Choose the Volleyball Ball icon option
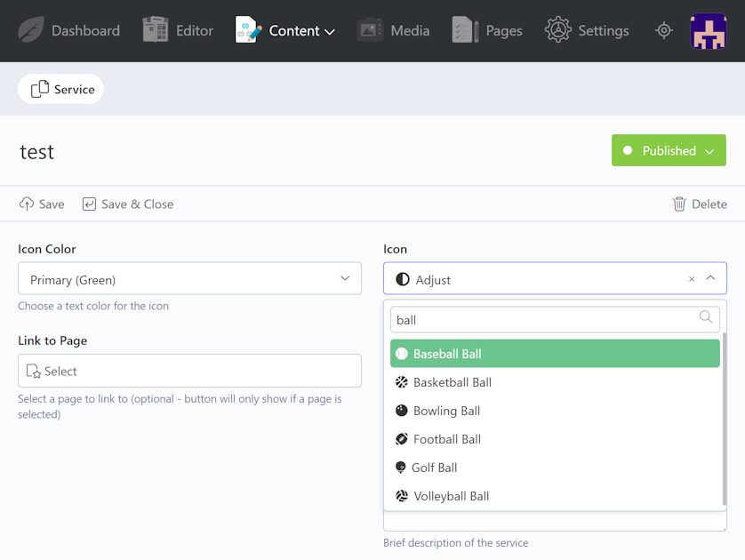 (x=451, y=496)
